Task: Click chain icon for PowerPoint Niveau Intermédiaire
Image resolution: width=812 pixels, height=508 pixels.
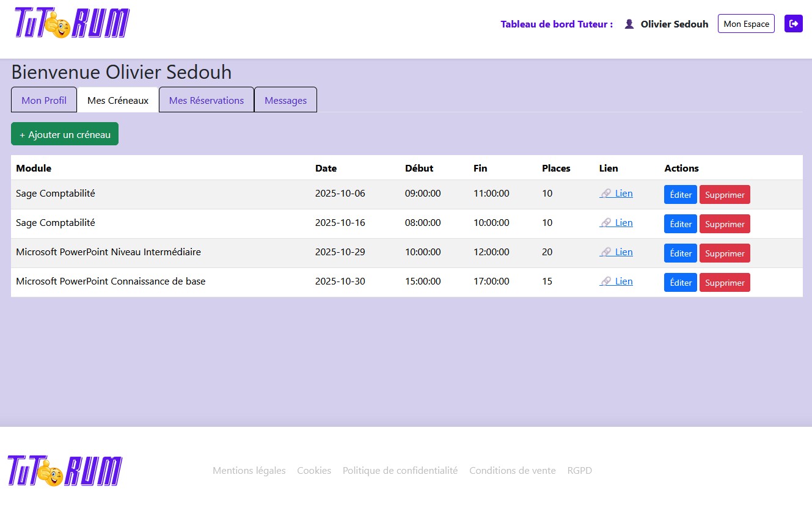Action: [x=605, y=252]
